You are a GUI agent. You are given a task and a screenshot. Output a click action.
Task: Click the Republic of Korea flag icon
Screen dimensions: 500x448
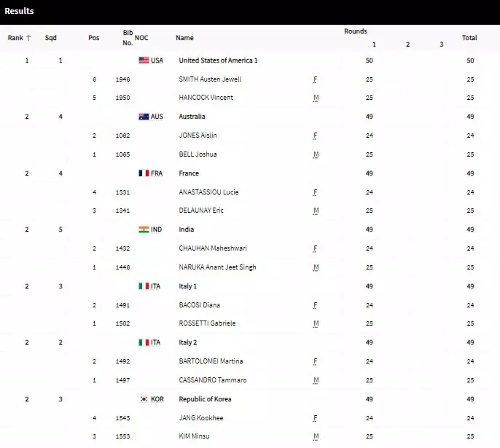click(144, 399)
